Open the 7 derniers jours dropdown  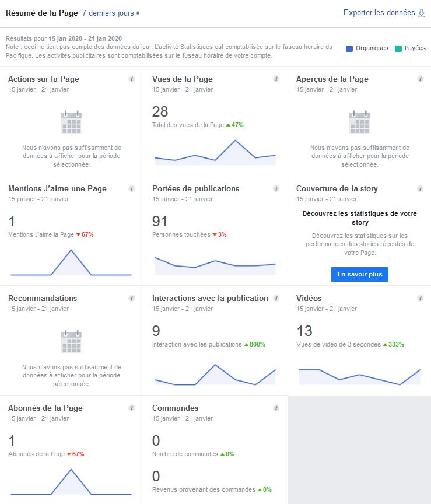[111, 13]
